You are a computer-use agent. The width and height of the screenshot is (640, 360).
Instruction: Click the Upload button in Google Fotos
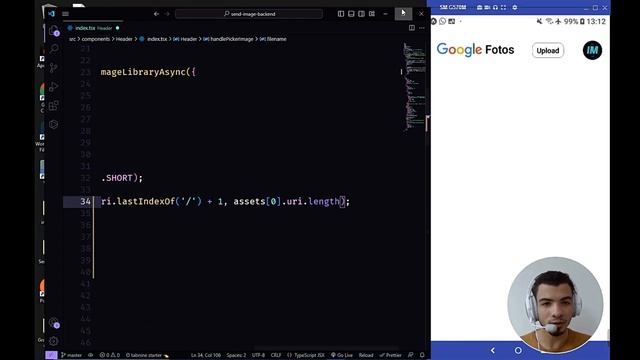pyautogui.click(x=548, y=51)
